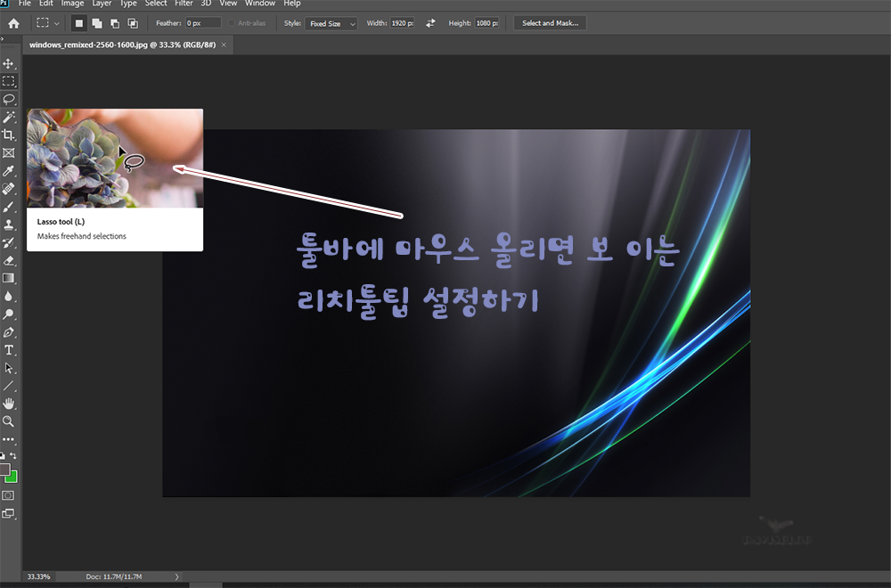The image size is (891, 588).
Task: Open the View menu
Action: 228,4
